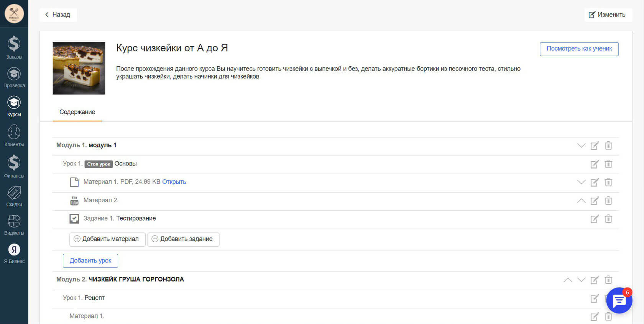Screen dimensions: 644x324
Task: Move Модуль 2 up with chevron
Action: (x=568, y=280)
